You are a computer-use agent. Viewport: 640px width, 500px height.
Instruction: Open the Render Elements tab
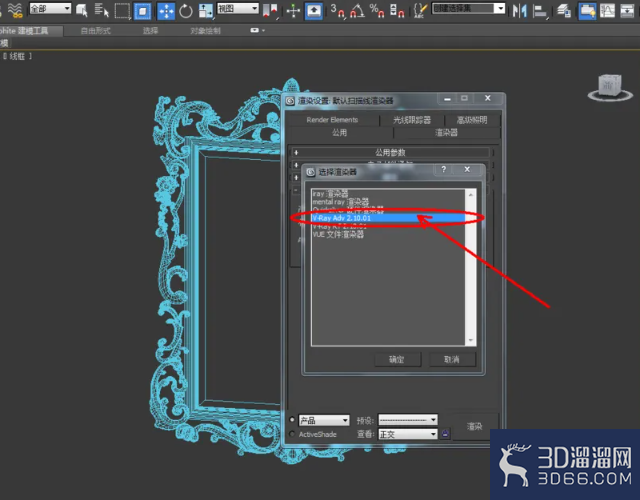click(x=332, y=120)
